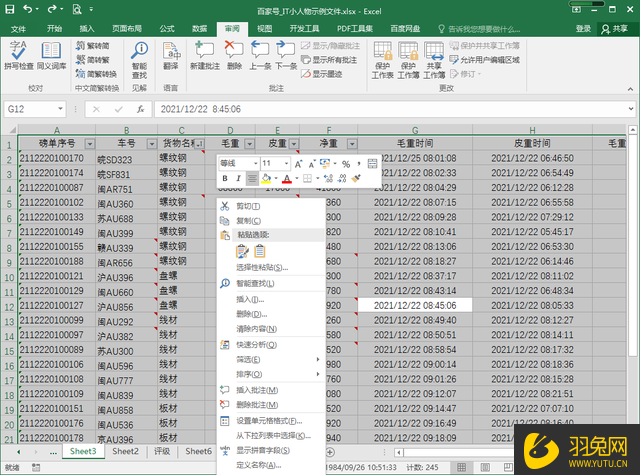Screen dimensions: 640x475
Task: Open the Name Box dropdown
Action: tap(60, 109)
